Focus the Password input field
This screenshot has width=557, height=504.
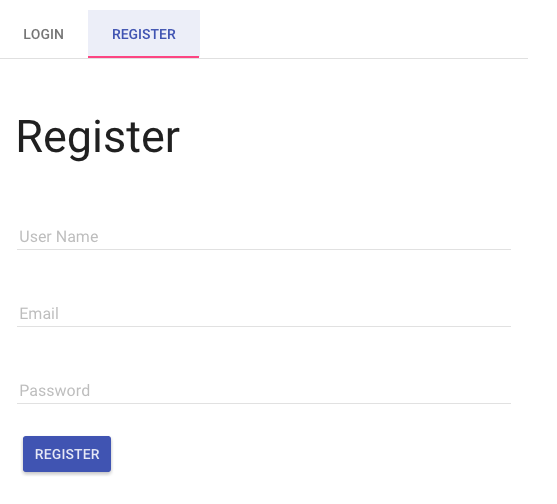tap(264, 391)
